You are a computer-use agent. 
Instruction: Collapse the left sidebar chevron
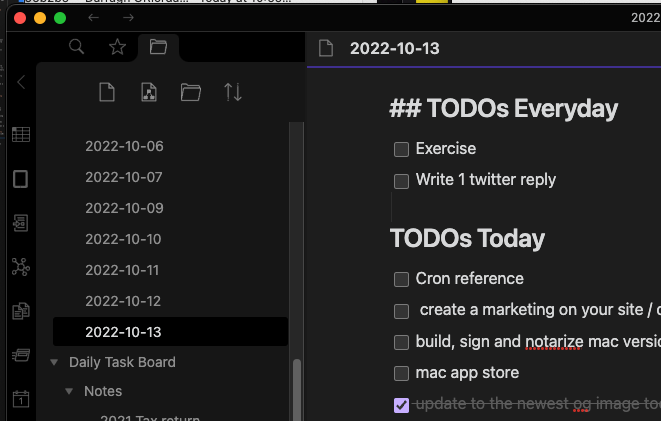point(21,82)
